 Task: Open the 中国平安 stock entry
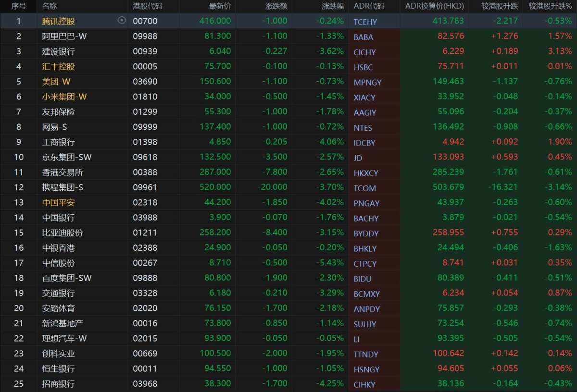click(x=58, y=202)
